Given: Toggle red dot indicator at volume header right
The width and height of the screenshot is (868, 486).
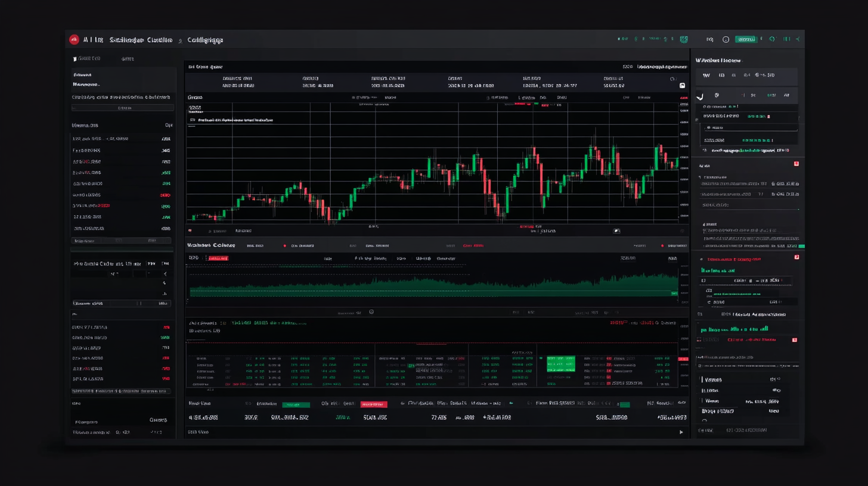Looking at the screenshot, I should point(662,245).
